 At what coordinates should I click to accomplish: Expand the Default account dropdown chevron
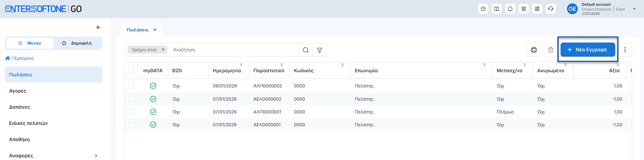pos(634,9)
